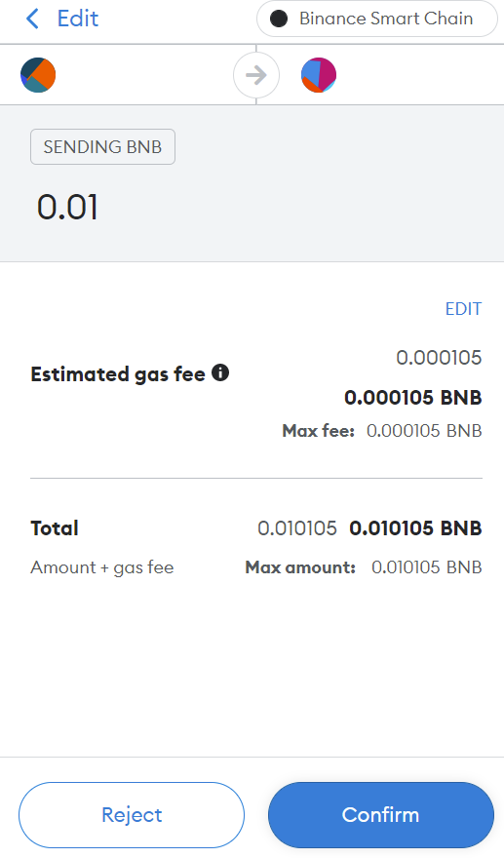Click the arrow icon between accounts
Viewport: 504px width, 858px height.
(x=256, y=75)
